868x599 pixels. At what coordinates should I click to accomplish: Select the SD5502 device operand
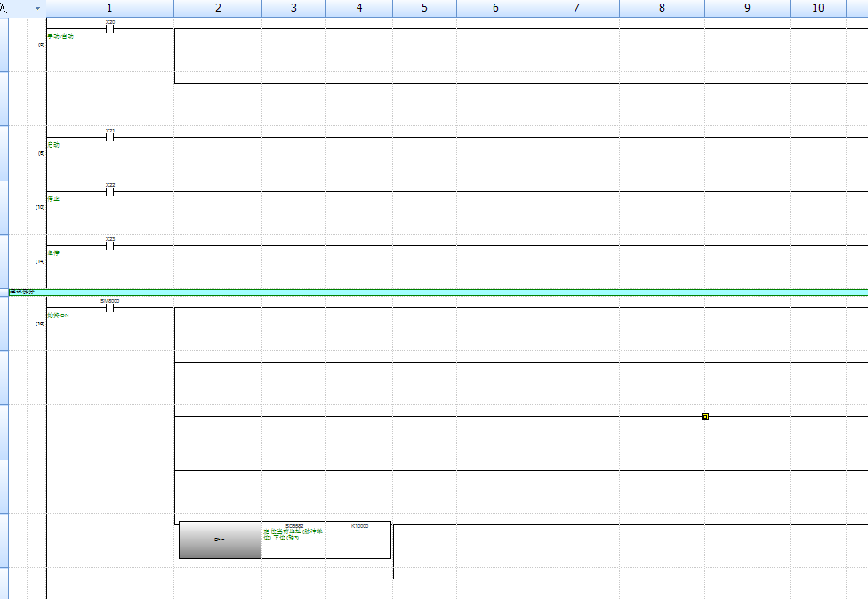pyautogui.click(x=294, y=526)
